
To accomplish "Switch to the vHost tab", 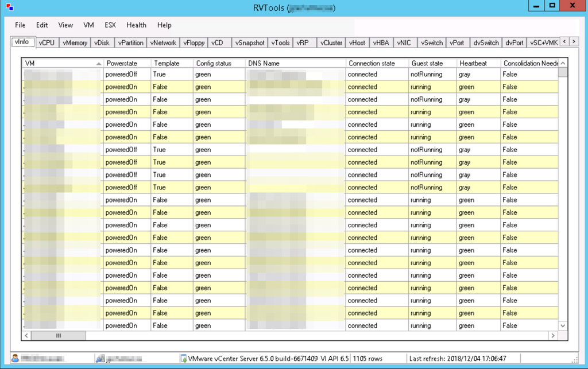I will tap(357, 42).
